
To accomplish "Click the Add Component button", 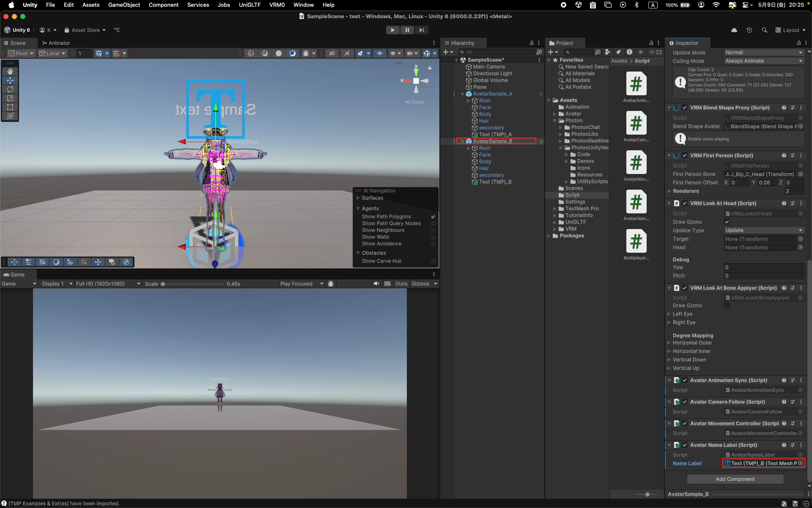I will tap(735, 479).
